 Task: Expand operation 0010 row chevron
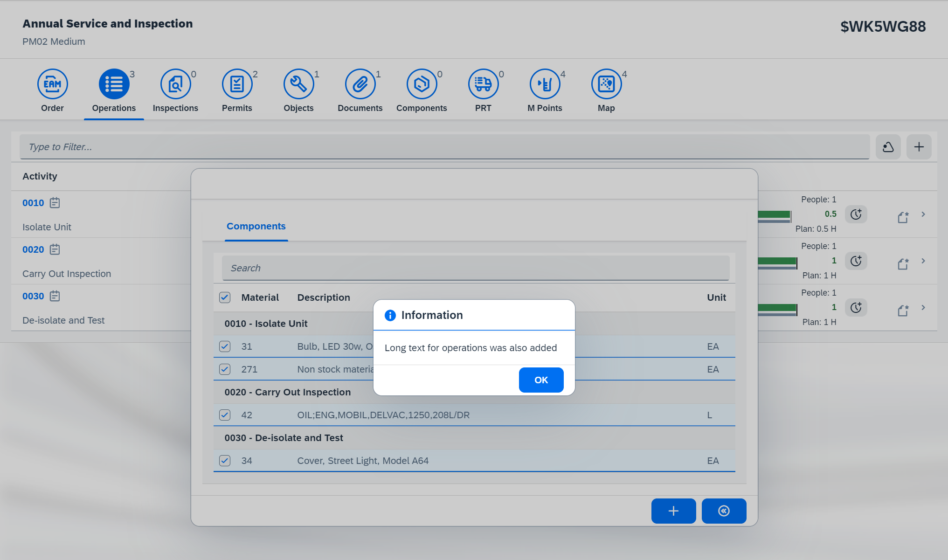923,214
